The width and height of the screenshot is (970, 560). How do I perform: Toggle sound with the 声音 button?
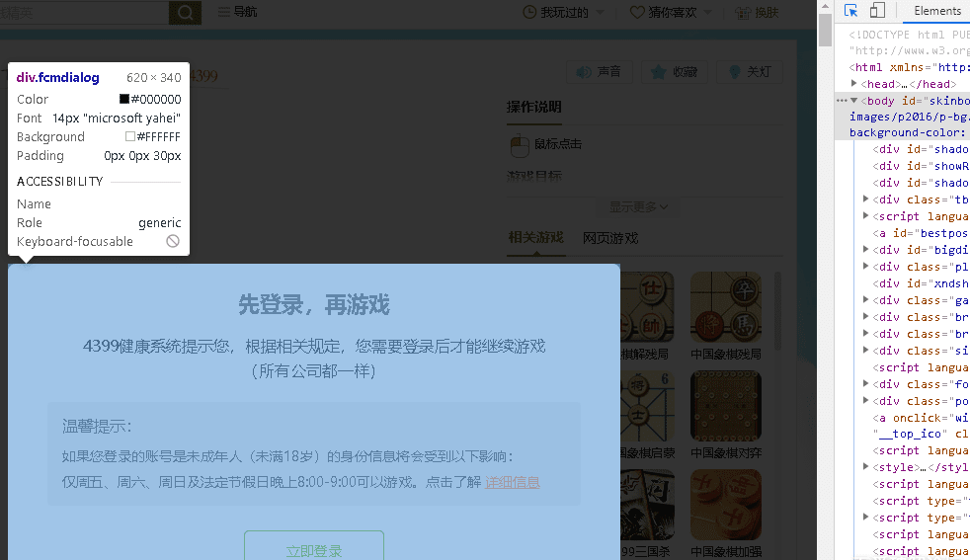(599, 72)
